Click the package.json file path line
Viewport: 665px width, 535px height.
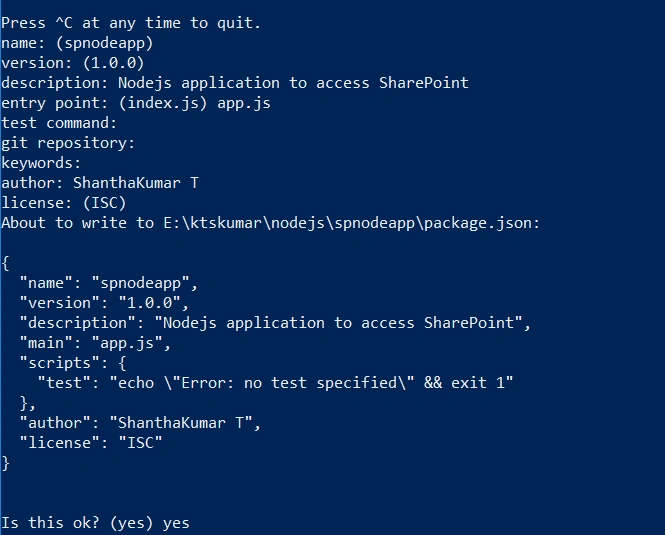(x=271, y=223)
